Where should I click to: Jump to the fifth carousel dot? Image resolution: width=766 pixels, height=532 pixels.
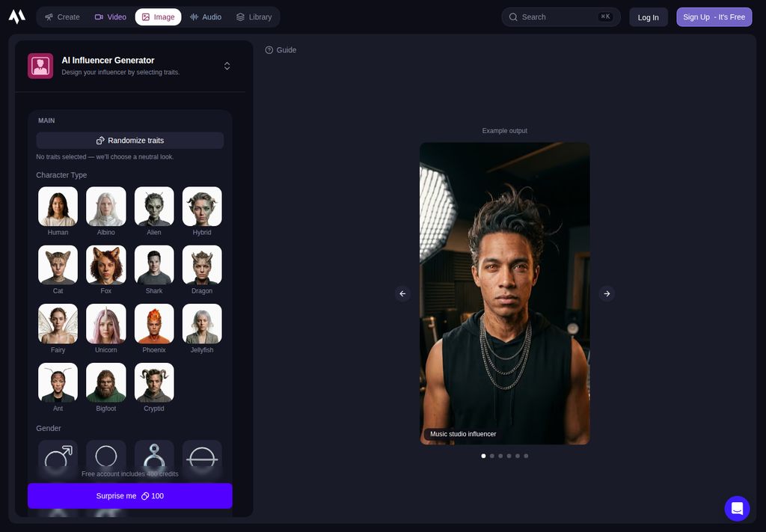[518, 456]
